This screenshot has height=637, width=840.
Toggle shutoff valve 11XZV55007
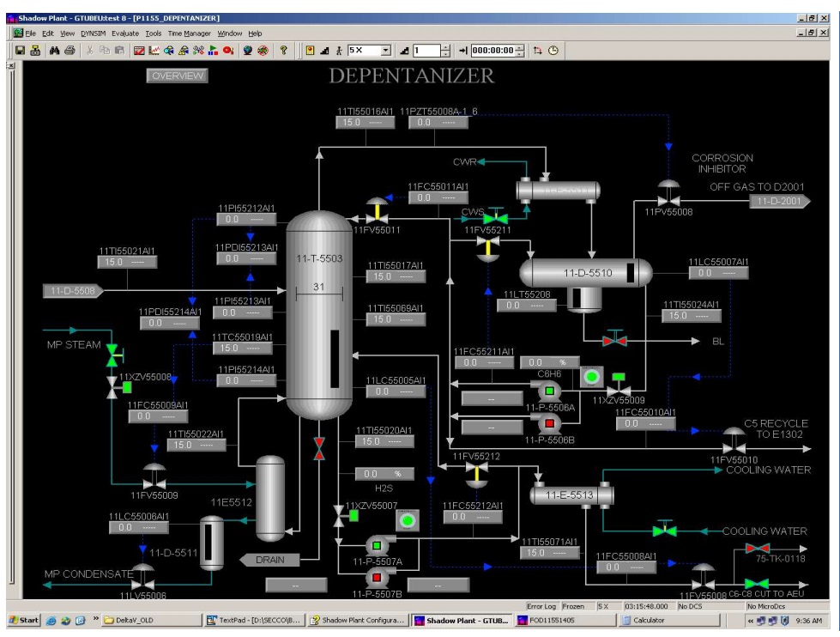click(346, 516)
